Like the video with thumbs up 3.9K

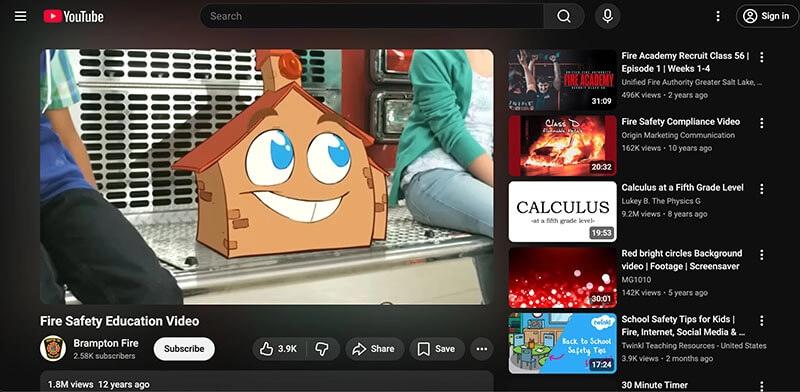(279, 349)
